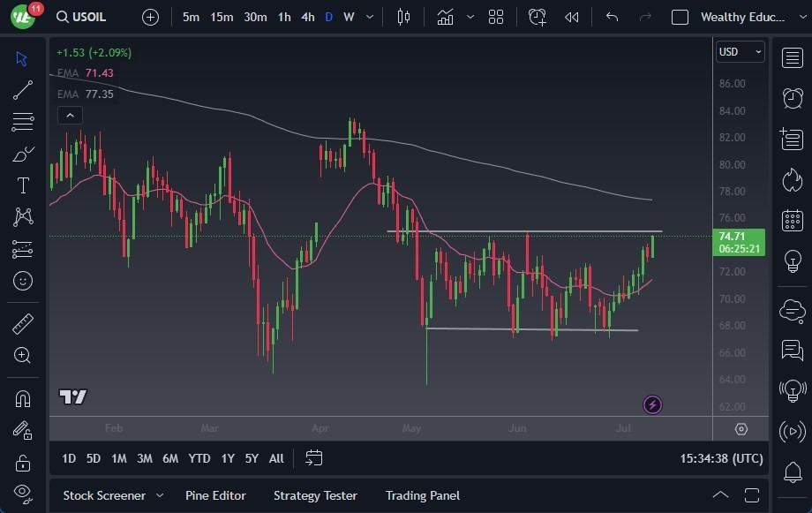Image resolution: width=812 pixels, height=513 pixels.
Task: Open the Fibonacci retracement tool
Action: tap(23, 121)
